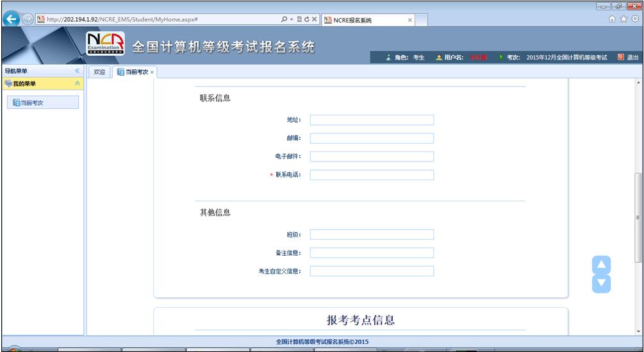Click the blue scroll-down arrow button
This screenshot has width=644, height=352.
click(x=601, y=283)
